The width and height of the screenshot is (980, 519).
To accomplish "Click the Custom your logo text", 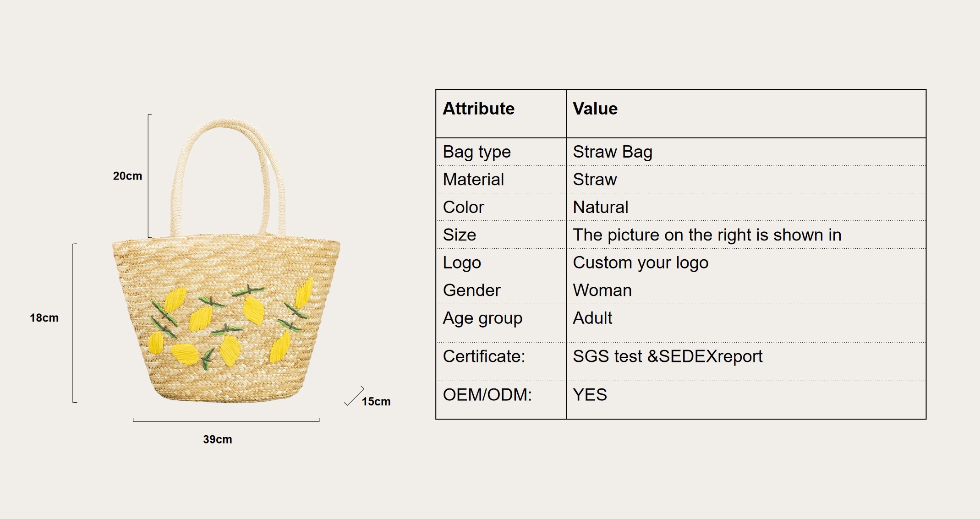I will pos(641,262).
